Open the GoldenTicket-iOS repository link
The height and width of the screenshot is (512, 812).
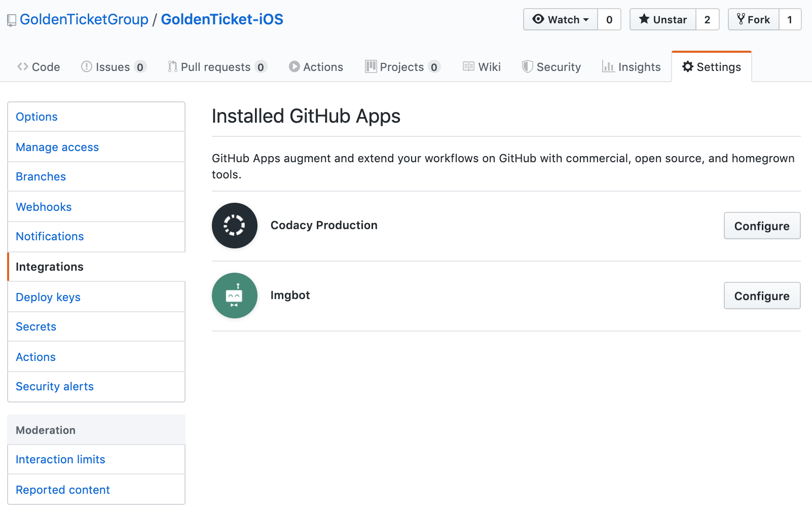pyautogui.click(x=222, y=19)
